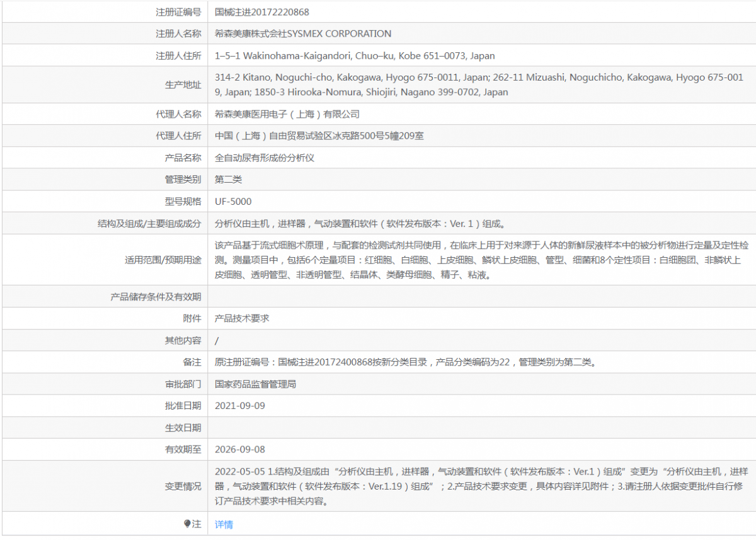This screenshot has width=756, height=540.
Task: Click registrant name 希森美康株式会社SYSMEX CORPORATION
Action: [x=303, y=34]
